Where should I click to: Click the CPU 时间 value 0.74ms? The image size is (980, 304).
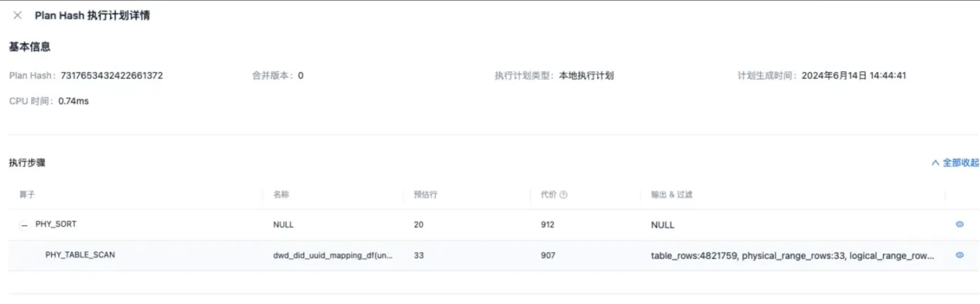click(74, 101)
